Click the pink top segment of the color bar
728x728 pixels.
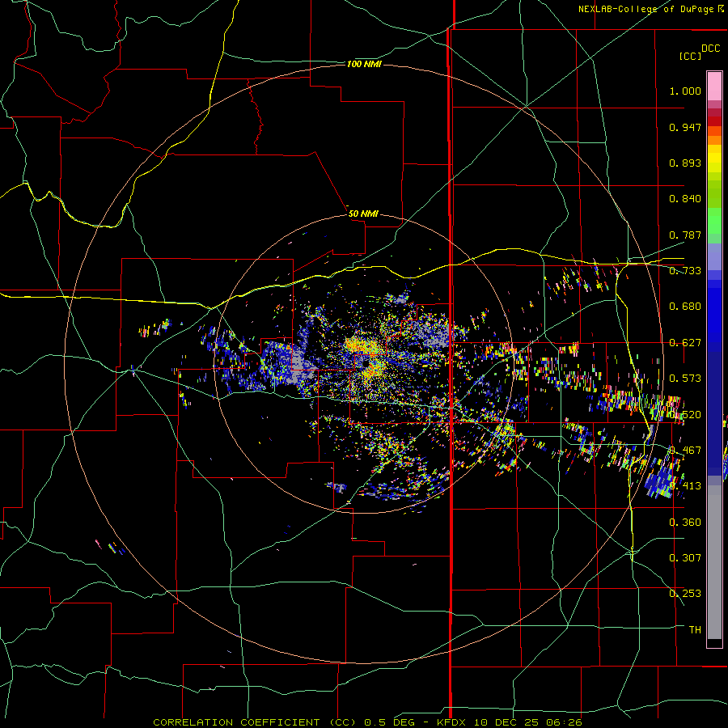click(x=714, y=86)
